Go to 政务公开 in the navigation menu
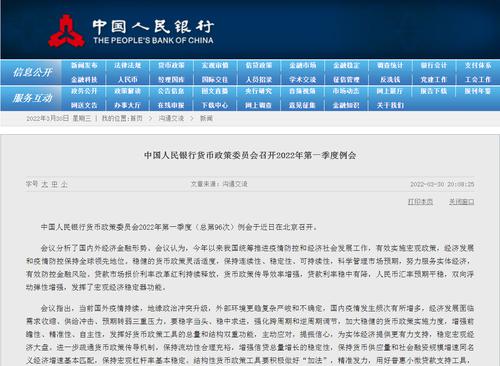The height and width of the screenshot is (366, 500). tap(84, 91)
